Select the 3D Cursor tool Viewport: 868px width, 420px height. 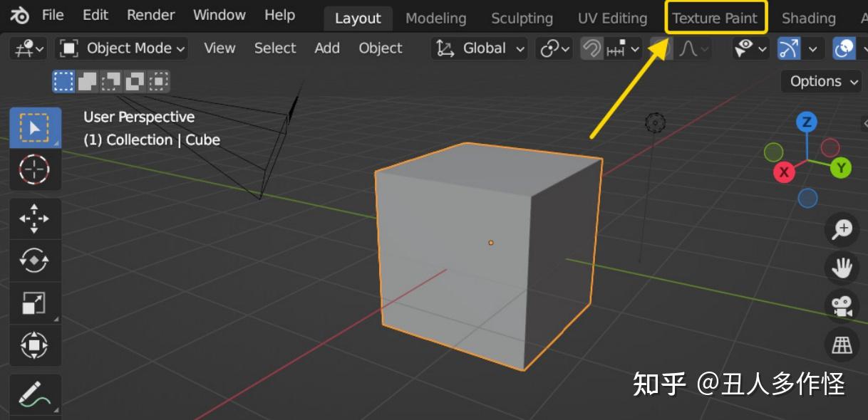pyautogui.click(x=35, y=169)
